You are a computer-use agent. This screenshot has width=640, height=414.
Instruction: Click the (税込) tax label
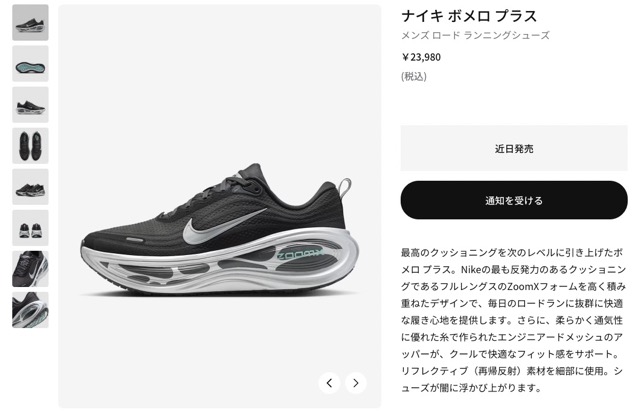coord(413,76)
